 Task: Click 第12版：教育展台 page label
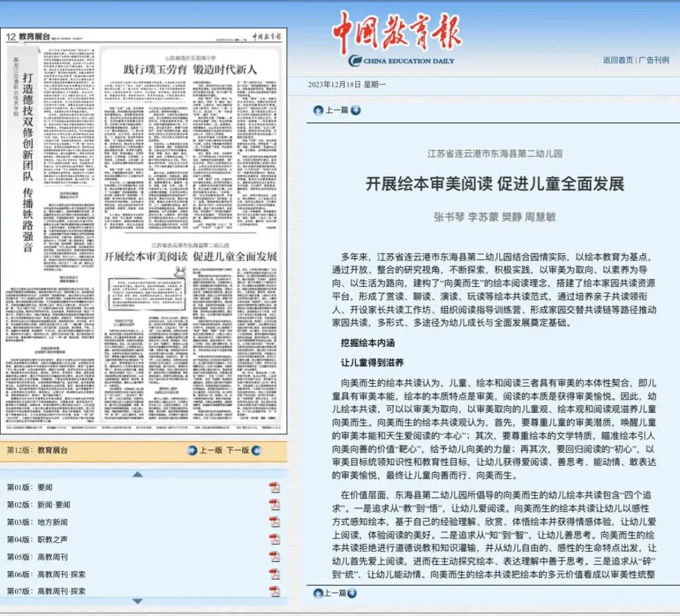(37, 451)
